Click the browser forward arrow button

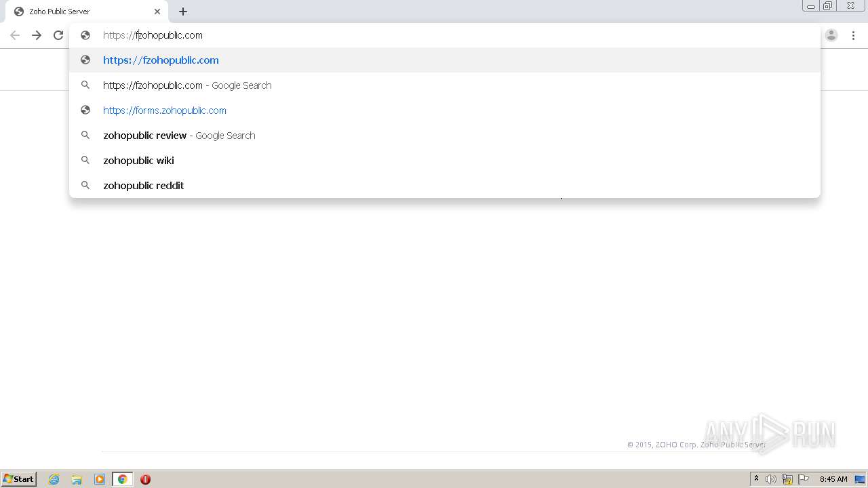pos(37,35)
